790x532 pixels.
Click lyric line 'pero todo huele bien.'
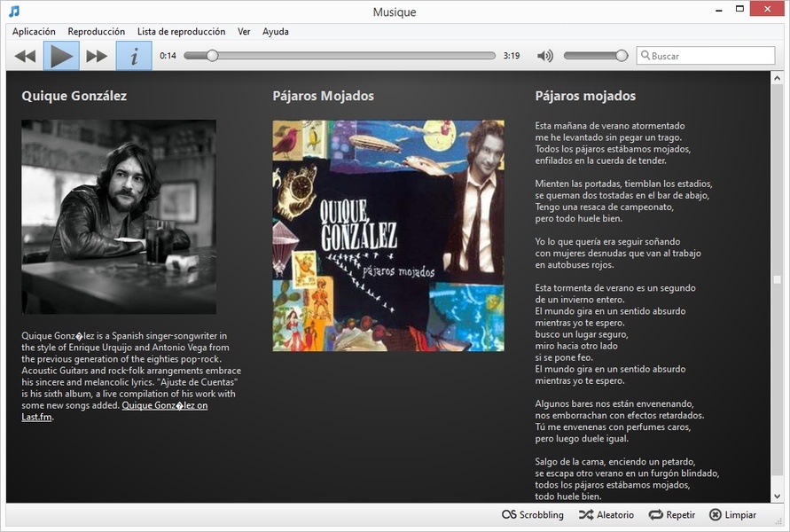click(578, 219)
